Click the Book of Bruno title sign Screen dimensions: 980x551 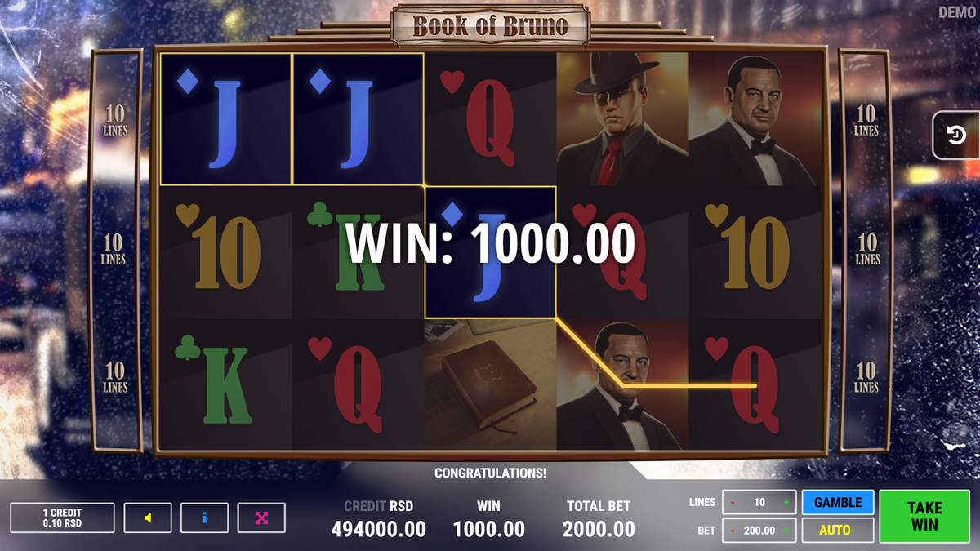[490, 25]
